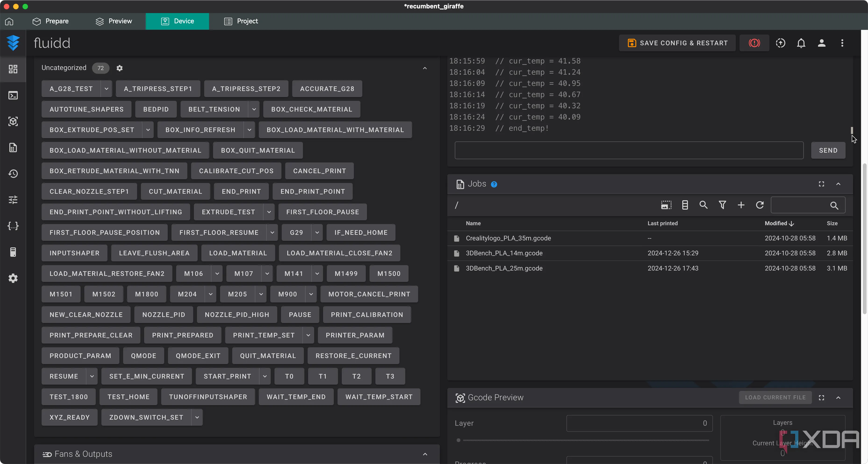This screenshot has width=868, height=464.
Task: Click the add plus icon in Jobs
Action: coord(741,205)
